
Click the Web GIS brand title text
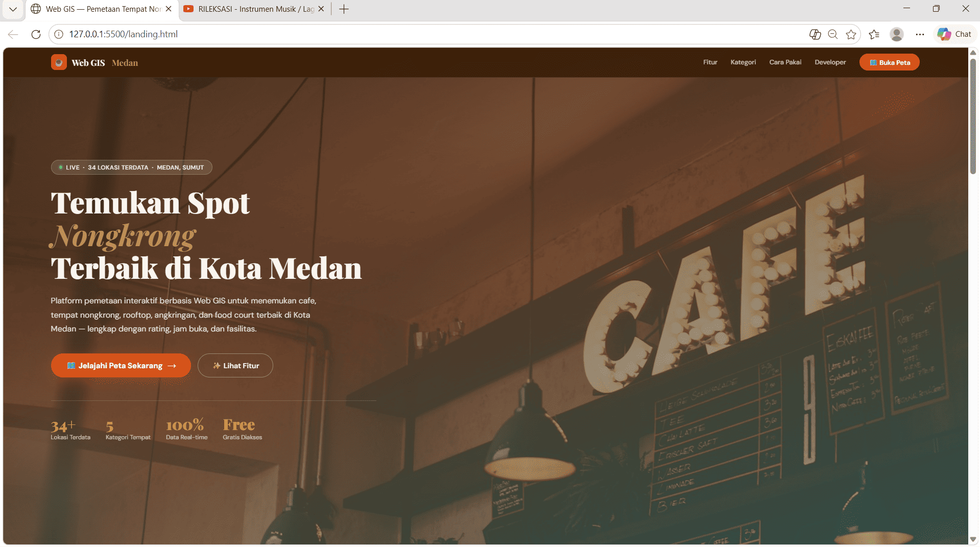pos(88,63)
